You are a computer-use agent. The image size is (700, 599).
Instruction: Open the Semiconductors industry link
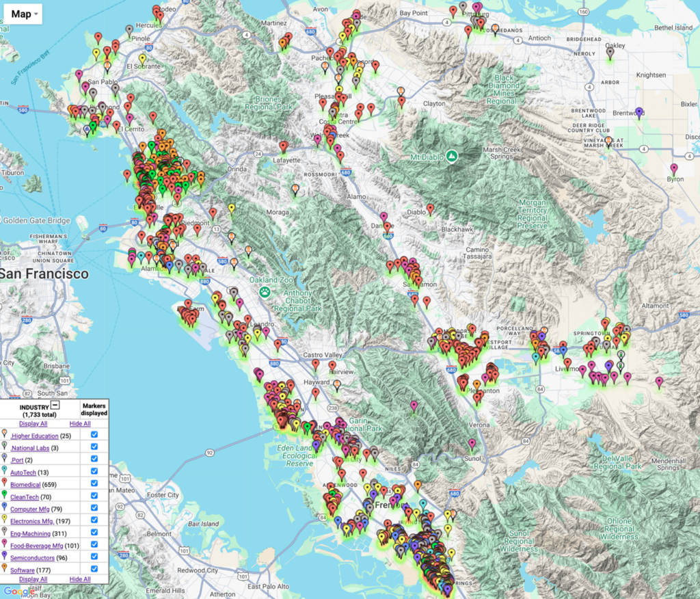point(33,558)
